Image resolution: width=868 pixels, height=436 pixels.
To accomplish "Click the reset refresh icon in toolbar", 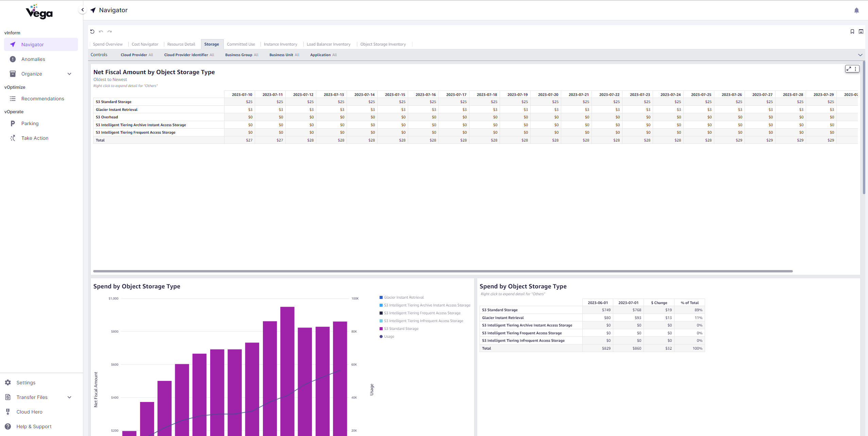I will [92, 32].
